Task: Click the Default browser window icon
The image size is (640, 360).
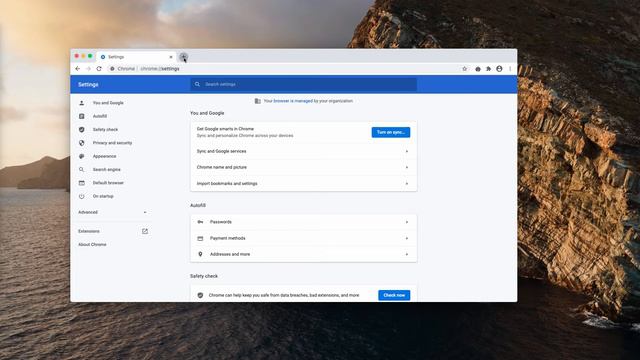Action: click(82, 183)
